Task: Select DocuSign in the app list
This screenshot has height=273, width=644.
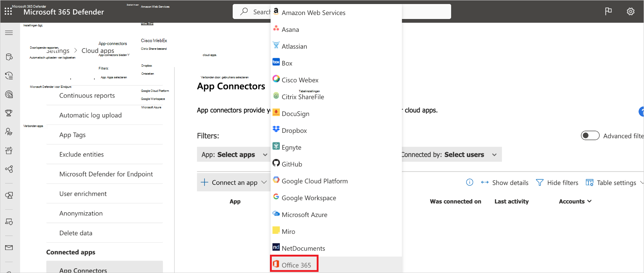Action: tap(336, 113)
